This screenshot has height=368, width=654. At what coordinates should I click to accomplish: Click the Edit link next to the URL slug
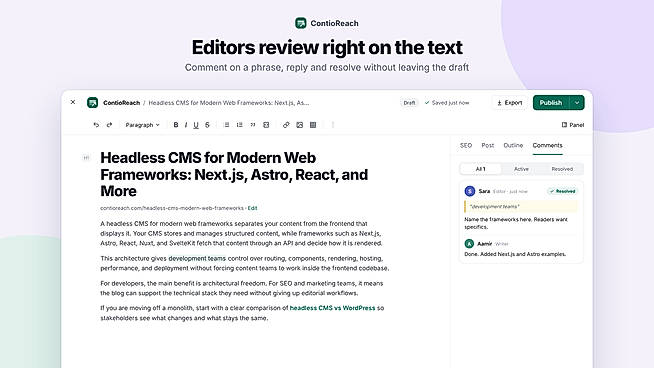tap(252, 208)
